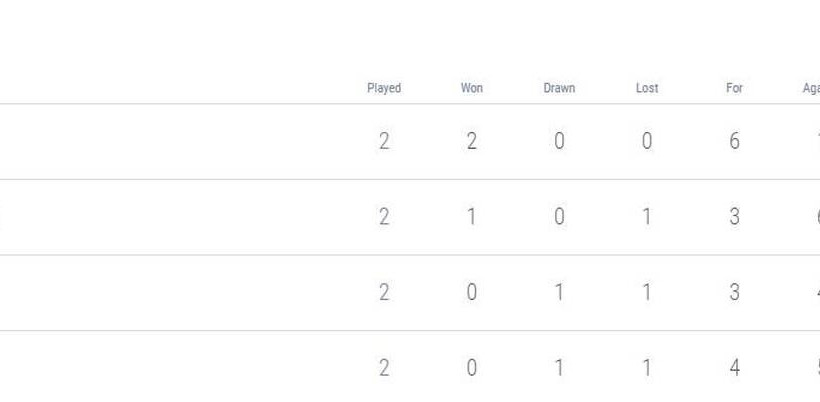Select fourth row's Lost value
Screen dimensions: 820x402
point(647,368)
